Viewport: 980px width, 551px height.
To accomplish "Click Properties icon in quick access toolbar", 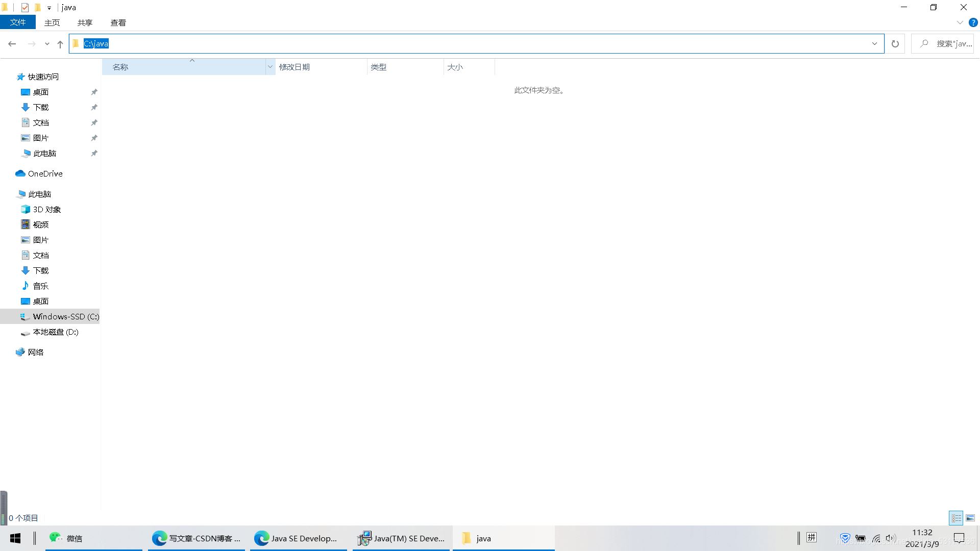I will (x=24, y=8).
